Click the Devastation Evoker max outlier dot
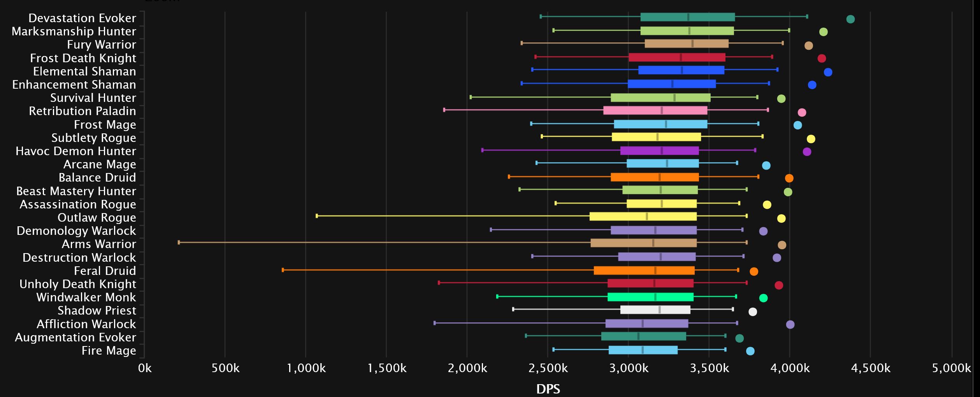980x397 pixels. click(850, 19)
